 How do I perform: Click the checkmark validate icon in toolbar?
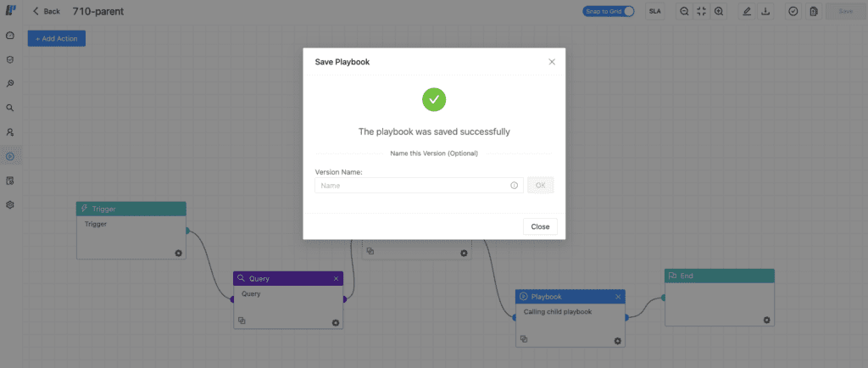click(793, 11)
